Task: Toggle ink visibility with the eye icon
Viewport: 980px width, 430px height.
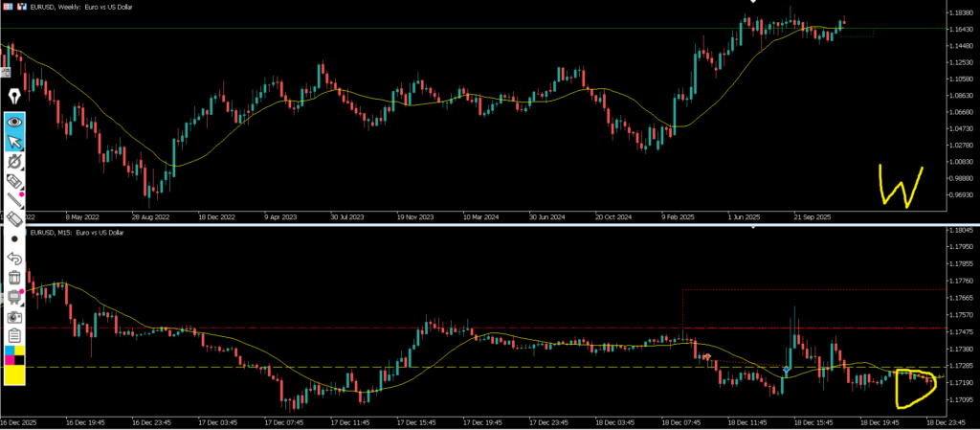Action: (14, 123)
